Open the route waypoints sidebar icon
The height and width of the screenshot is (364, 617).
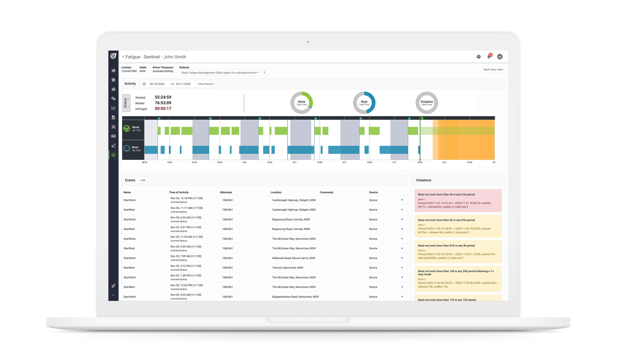click(113, 146)
